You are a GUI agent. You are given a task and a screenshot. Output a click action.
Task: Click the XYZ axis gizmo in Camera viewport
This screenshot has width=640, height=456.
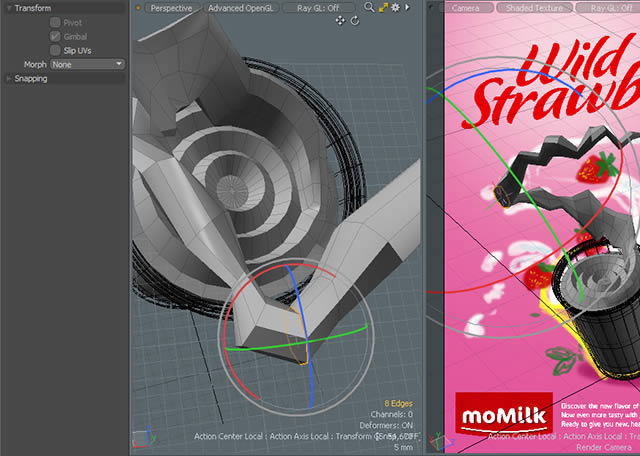(442, 441)
